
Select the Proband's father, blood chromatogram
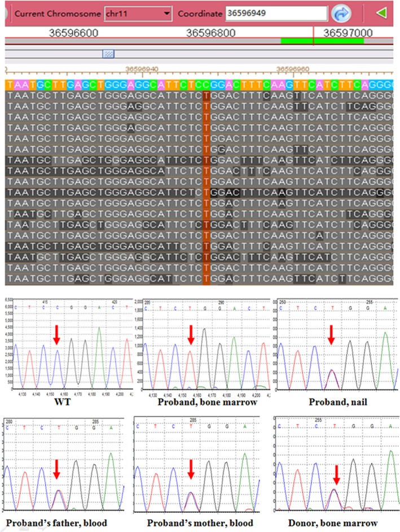pos(63,465)
